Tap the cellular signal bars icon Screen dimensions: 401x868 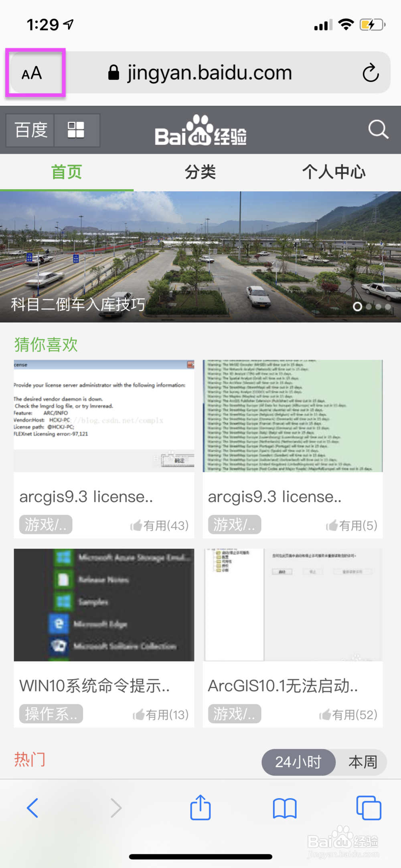(323, 25)
